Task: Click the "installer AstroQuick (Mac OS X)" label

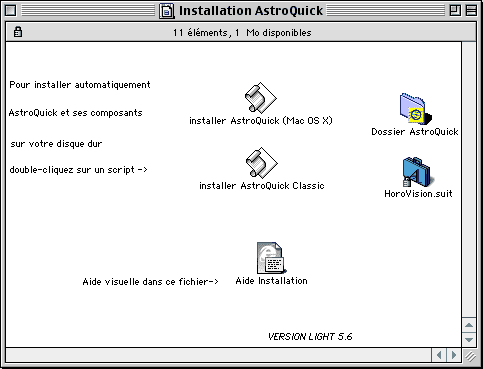Action: click(x=261, y=120)
